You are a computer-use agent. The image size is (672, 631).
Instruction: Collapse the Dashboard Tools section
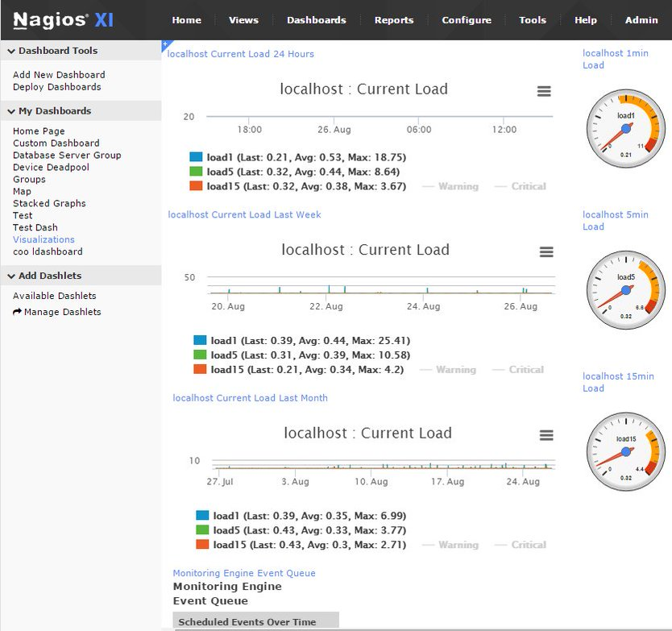11,51
